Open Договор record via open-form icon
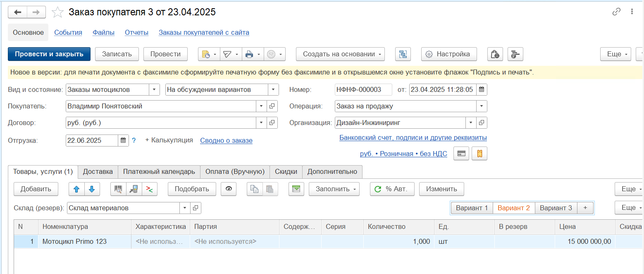Screen dimensions: 644x274 (x=272, y=123)
